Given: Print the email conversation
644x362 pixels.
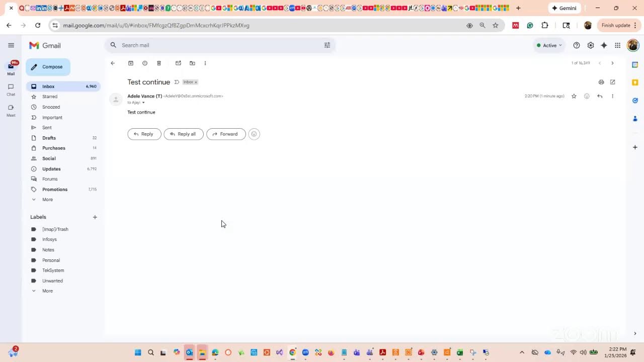Looking at the screenshot, I should click(x=601, y=82).
